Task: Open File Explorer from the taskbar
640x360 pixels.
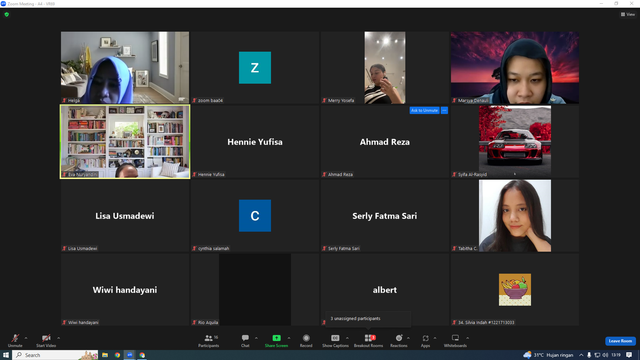Action: pos(105,355)
